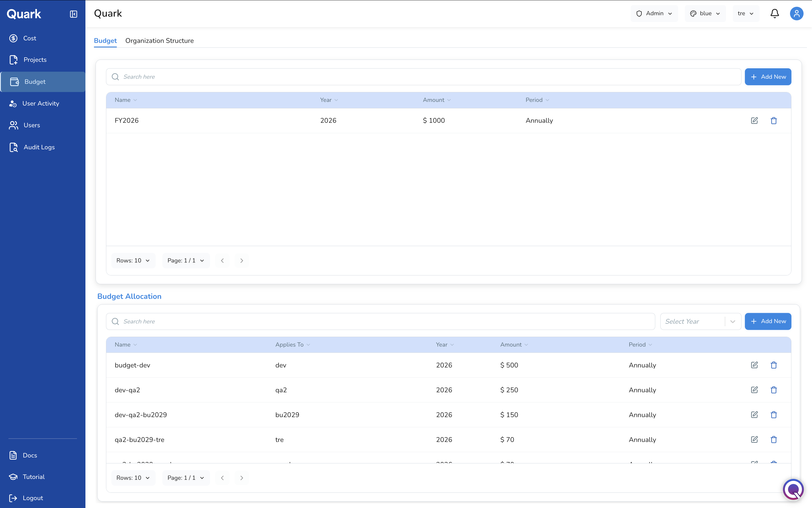This screenshot has height=508, width=812.
Task: Open Budget in the sidebar
Action: [x=43, y=82]
